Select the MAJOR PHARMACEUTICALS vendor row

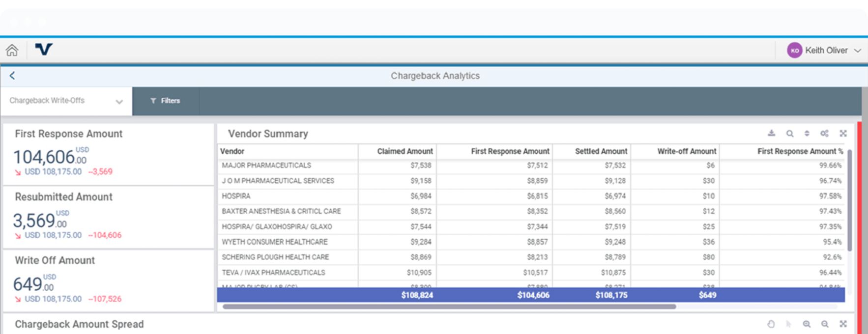[266, 166]
